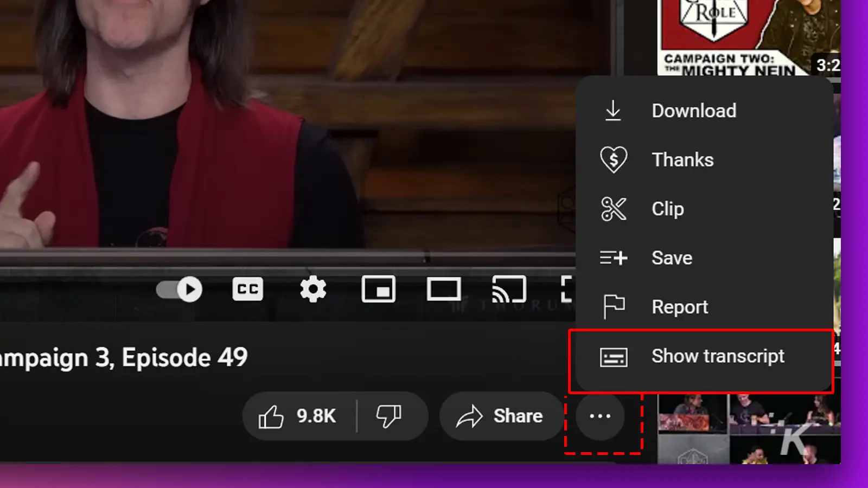Open the Share dialog
Viewport: 868px width, 488px height.
[x=501, y=416]
